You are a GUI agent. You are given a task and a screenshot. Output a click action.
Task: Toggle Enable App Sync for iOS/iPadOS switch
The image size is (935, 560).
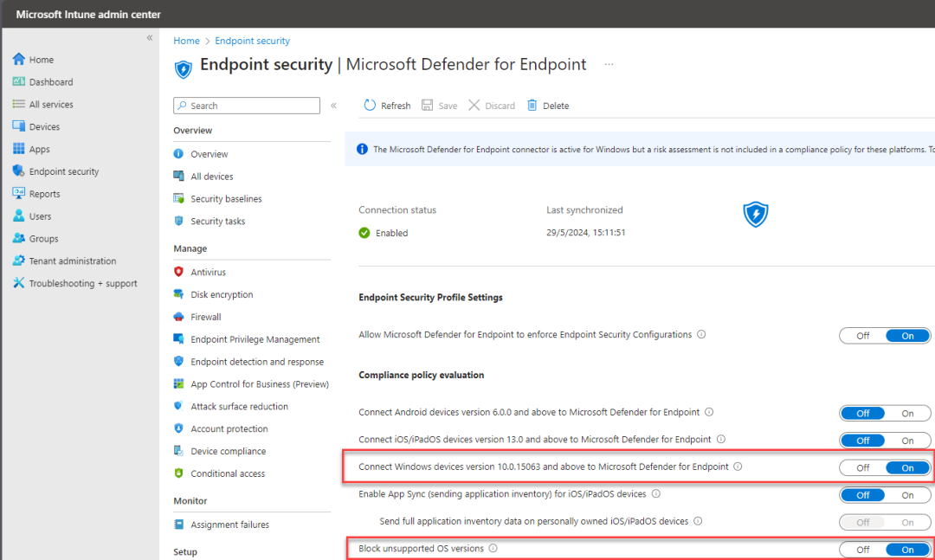(x=885, y=495)
